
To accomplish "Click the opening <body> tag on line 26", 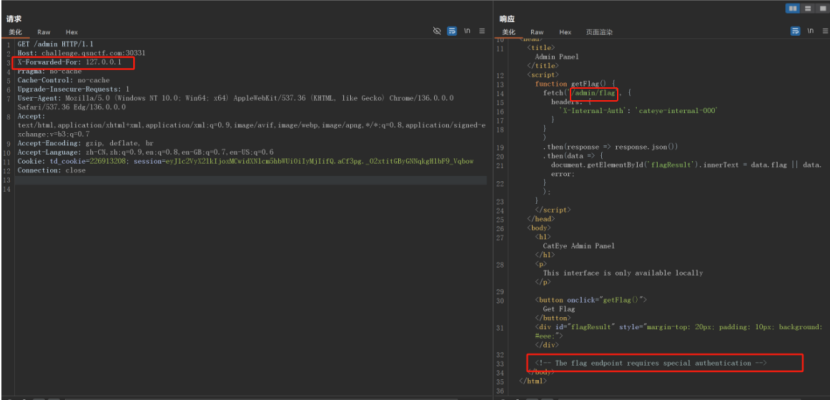I will (540, 228).
